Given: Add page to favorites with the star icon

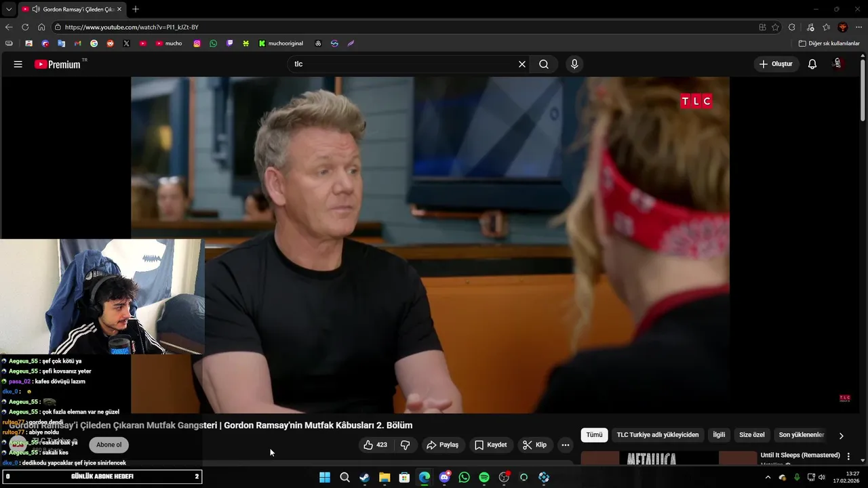Looking at the screenshot, I should (776, 27).
